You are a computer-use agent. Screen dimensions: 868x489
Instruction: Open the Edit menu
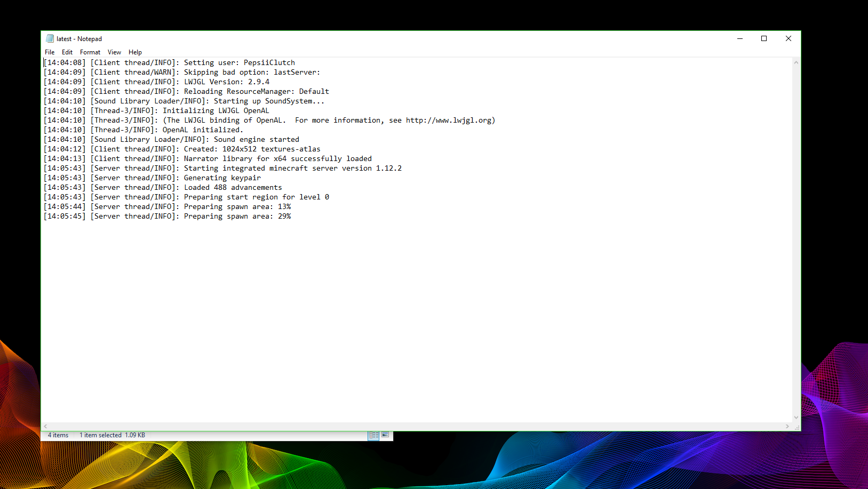[x=67, y=52]
